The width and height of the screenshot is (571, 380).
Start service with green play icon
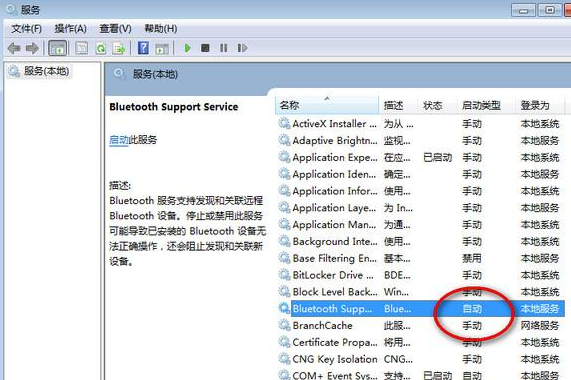click(187, 48)
